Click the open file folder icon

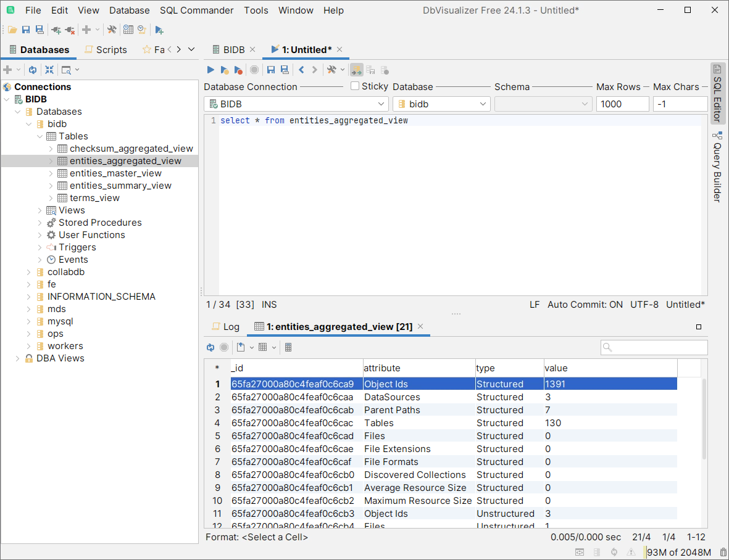click(x=12, y=30)
